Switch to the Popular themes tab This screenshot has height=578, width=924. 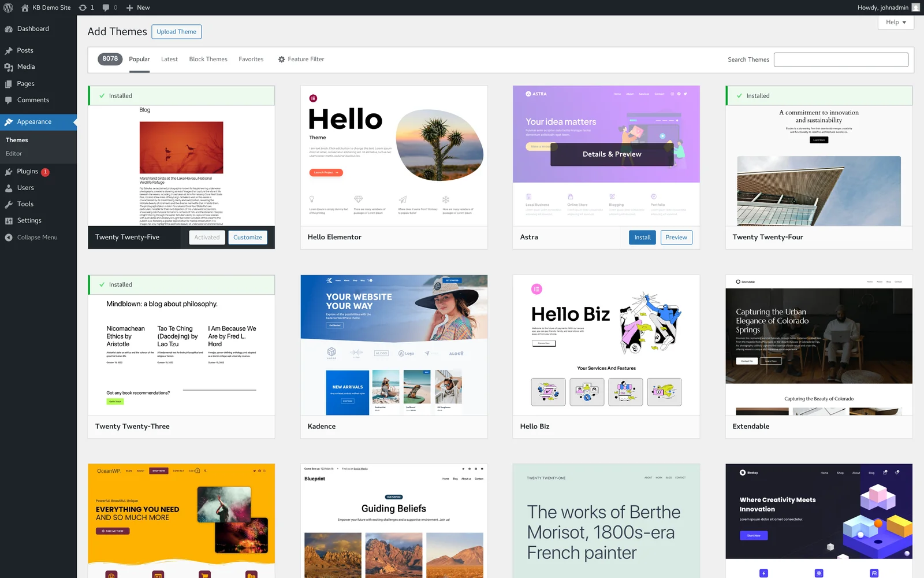tap(139, 60)
